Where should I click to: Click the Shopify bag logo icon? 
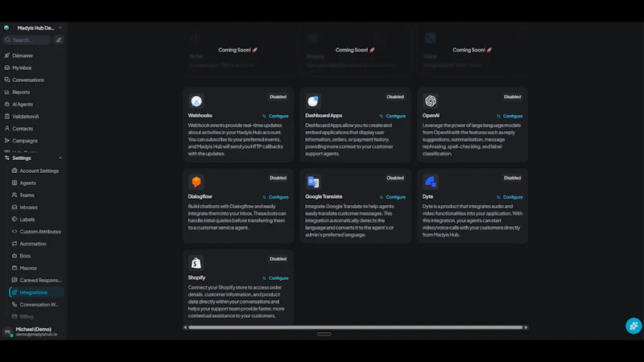pyautogui.click(x=196, y=263)
